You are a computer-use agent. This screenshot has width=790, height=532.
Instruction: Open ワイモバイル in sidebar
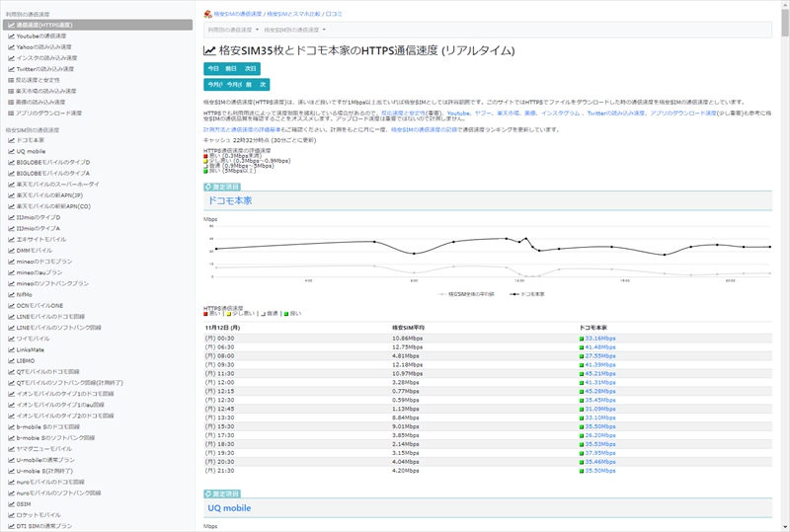(33, 340)
